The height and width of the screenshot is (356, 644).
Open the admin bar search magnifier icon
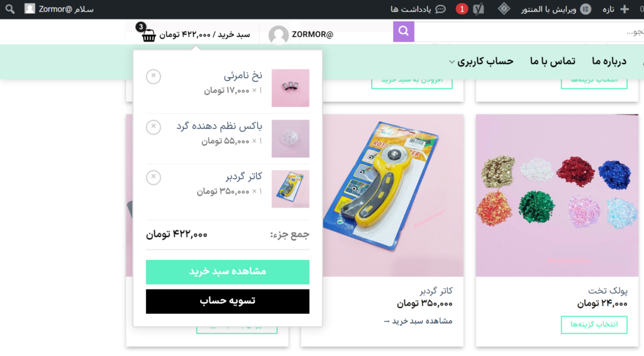10,9
